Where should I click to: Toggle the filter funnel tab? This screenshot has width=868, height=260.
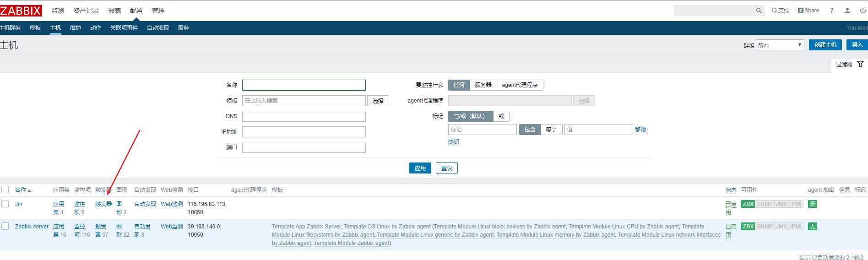pos(850,65)
